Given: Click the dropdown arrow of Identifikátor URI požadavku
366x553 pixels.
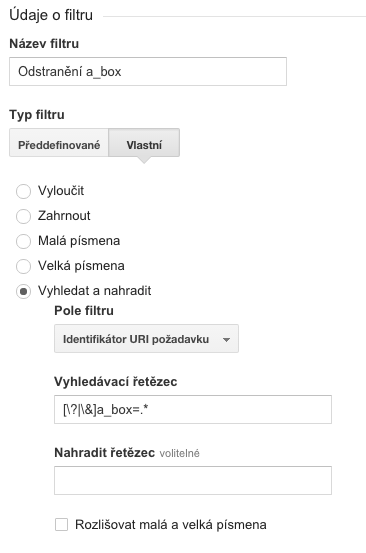Looking at the screenshot, I should 226,340.
